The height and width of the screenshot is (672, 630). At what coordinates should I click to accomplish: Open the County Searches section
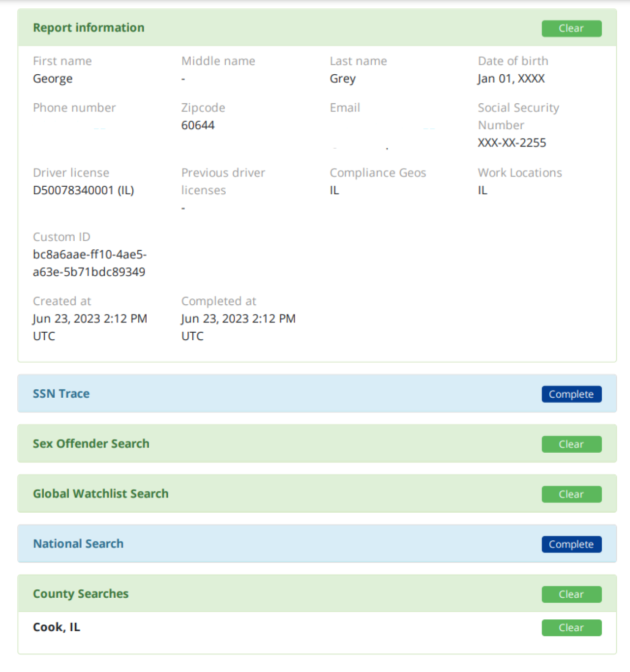(x=81, y=593)
